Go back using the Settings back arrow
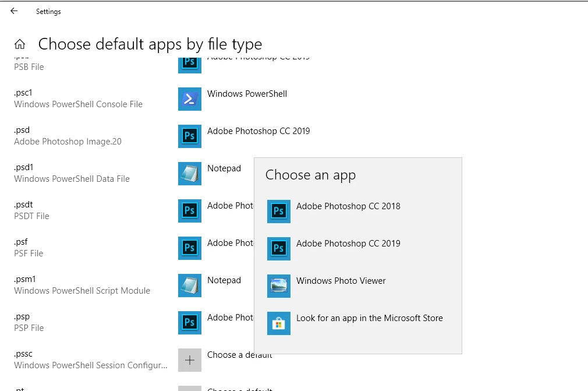 click(14, 11)
